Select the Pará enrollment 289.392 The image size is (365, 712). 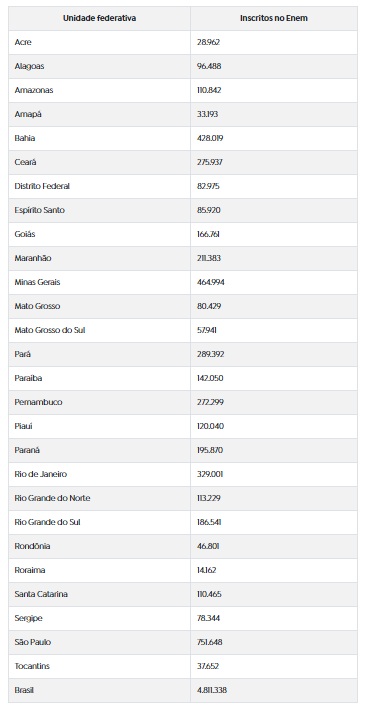point(210,354)
